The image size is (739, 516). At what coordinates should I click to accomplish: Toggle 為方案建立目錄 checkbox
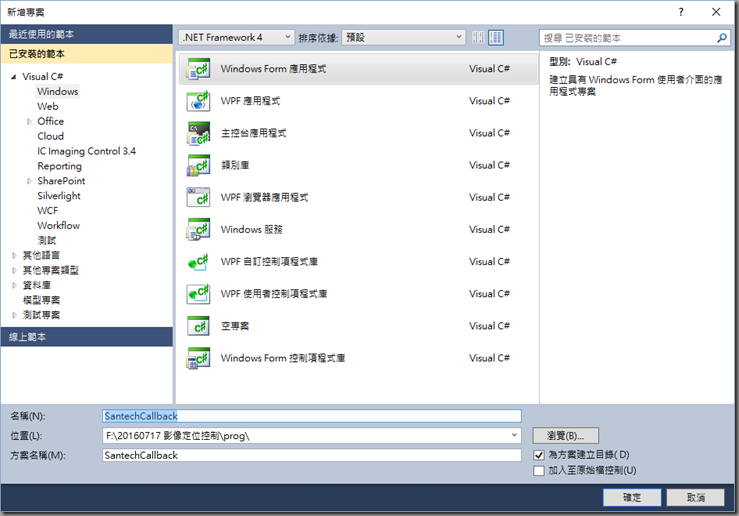tap(539, 455)
